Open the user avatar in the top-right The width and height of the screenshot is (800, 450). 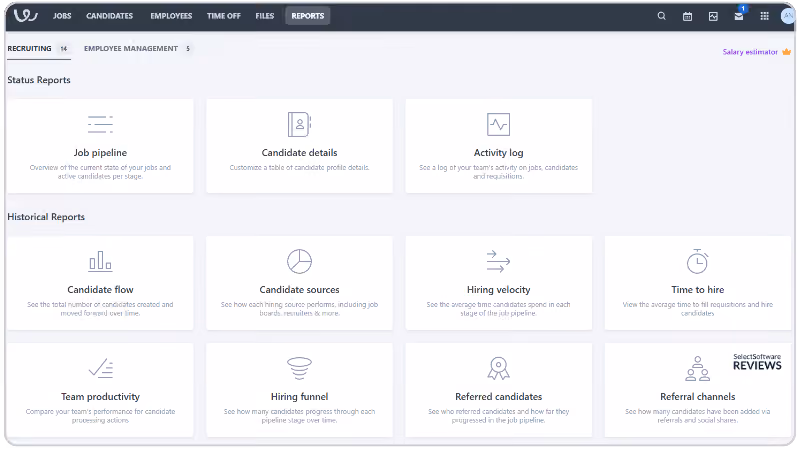[788, 16]
